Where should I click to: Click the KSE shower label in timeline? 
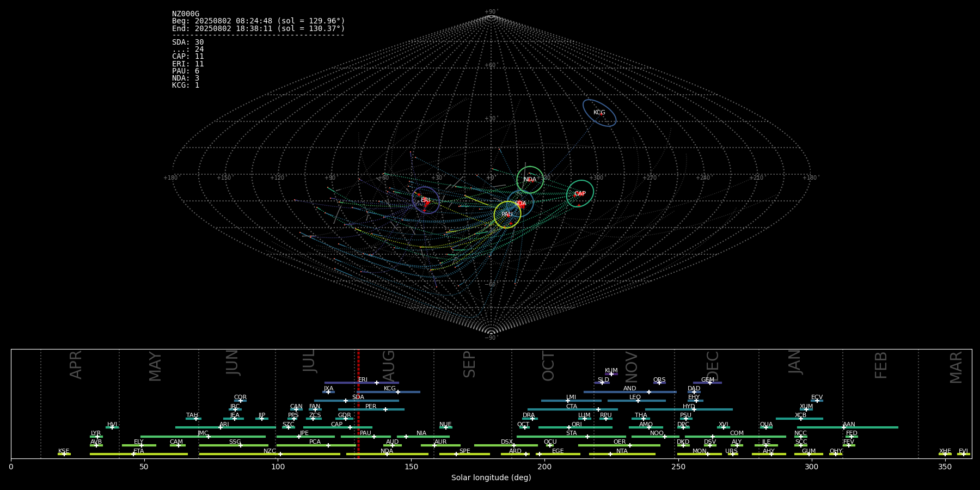point(64,451)
